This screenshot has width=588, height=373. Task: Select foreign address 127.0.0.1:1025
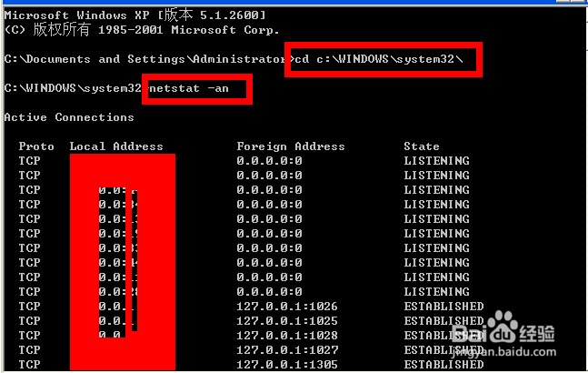click(x=287, y=321)
